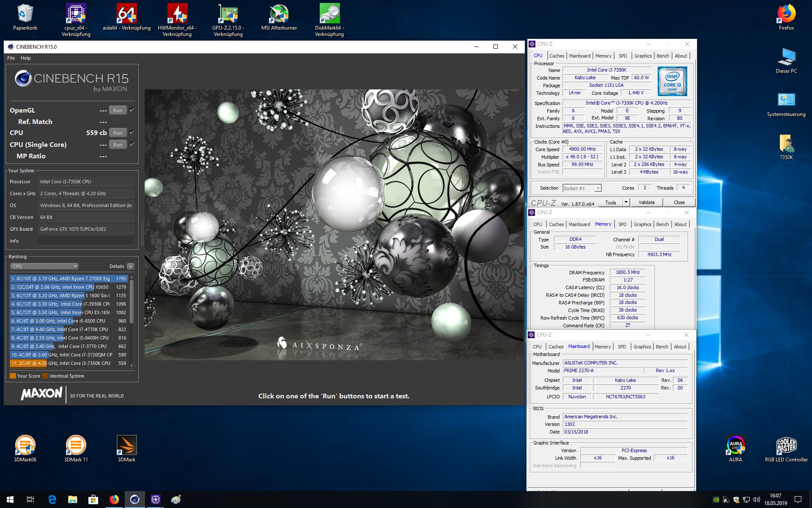Open the 7350K folder icon
This screenshot has height=508, width=812.
(x=786, y=147)
